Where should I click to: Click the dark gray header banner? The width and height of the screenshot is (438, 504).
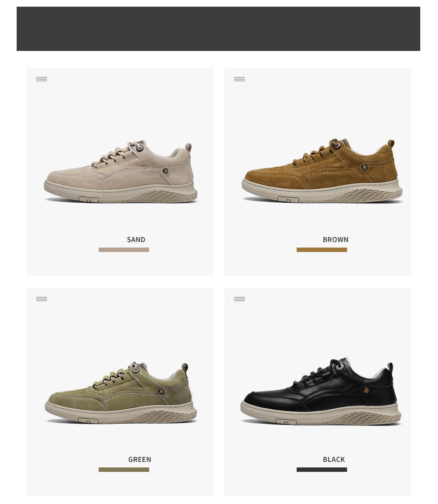click(x=218, y=29)
